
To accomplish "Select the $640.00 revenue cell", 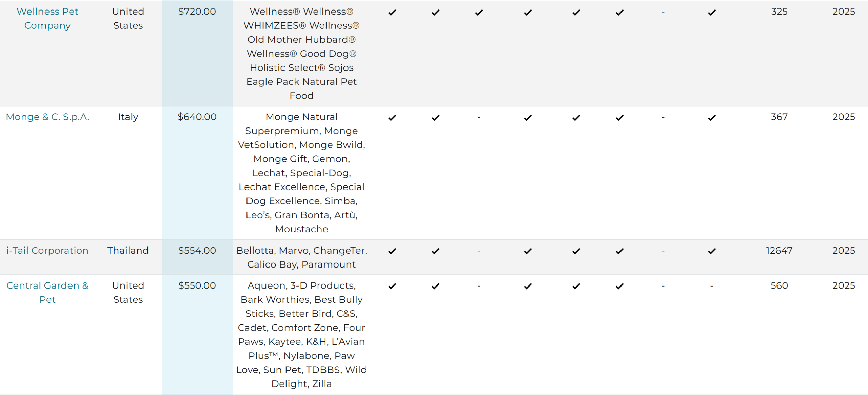I will pos(197,173).
